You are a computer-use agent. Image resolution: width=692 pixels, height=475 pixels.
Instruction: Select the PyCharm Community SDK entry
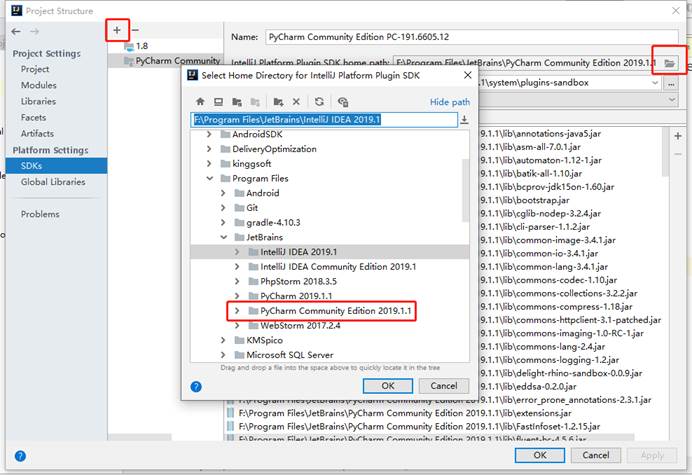point(165,60)
